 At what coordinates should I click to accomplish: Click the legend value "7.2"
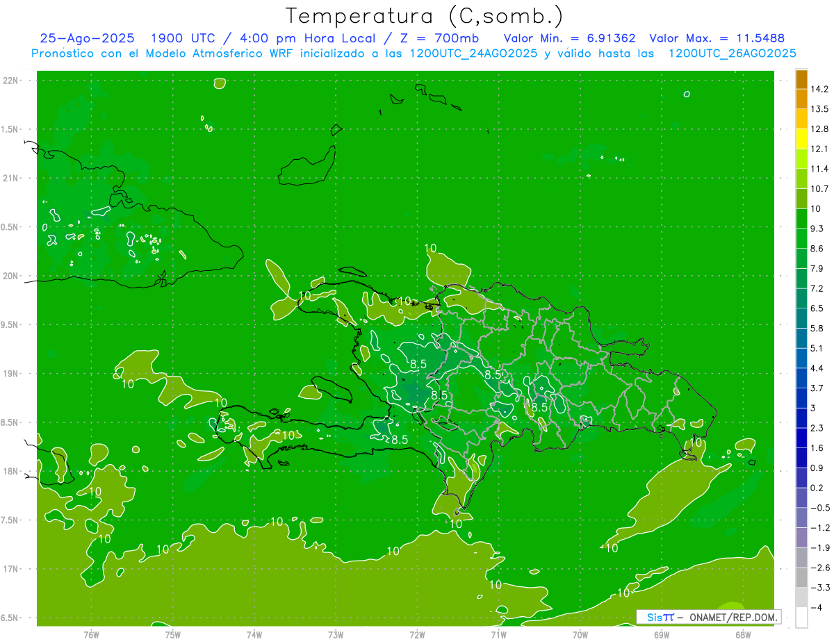click(817, 288)
